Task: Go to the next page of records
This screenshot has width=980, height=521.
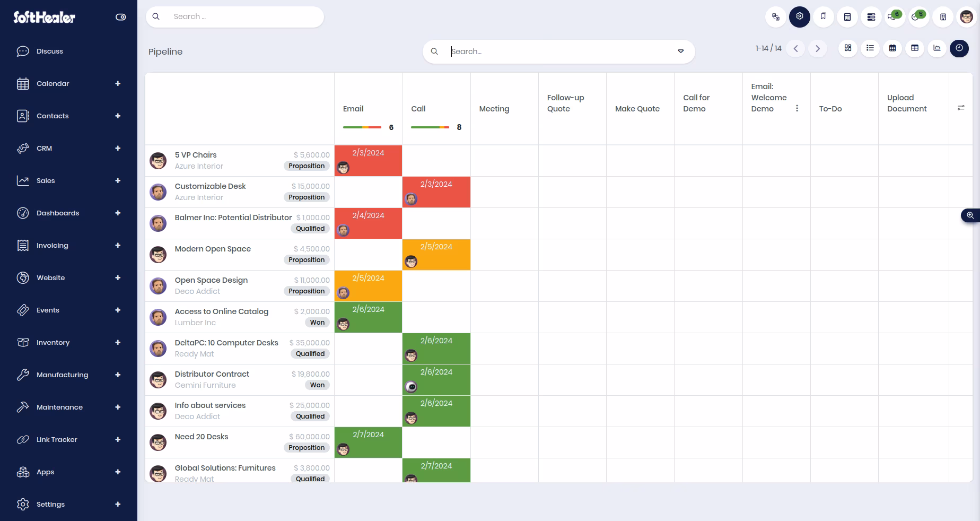Action: (818, 48)
